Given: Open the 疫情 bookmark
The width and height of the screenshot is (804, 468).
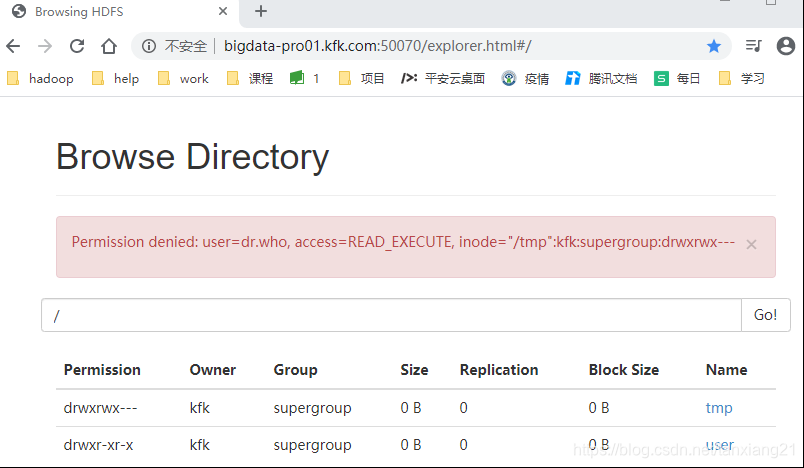Looking at the screenshot, I should (x=526, y=78).
